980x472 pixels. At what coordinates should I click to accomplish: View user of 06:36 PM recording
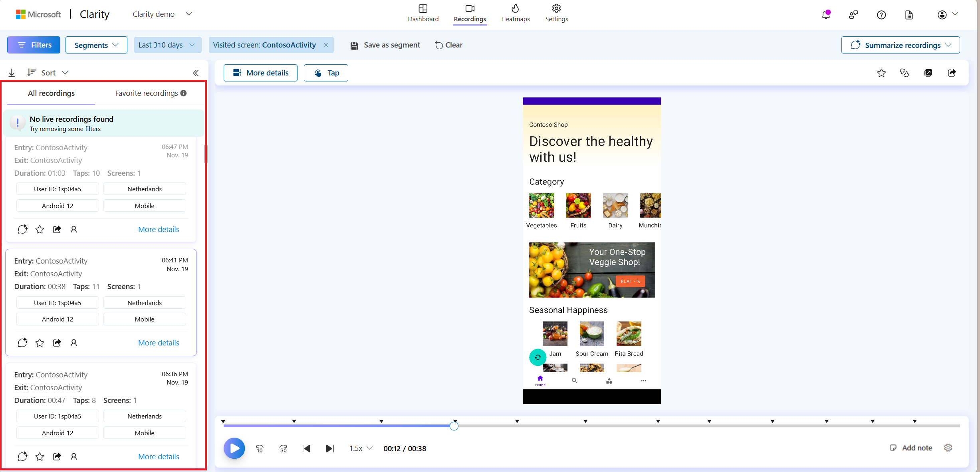coord(73,456)
